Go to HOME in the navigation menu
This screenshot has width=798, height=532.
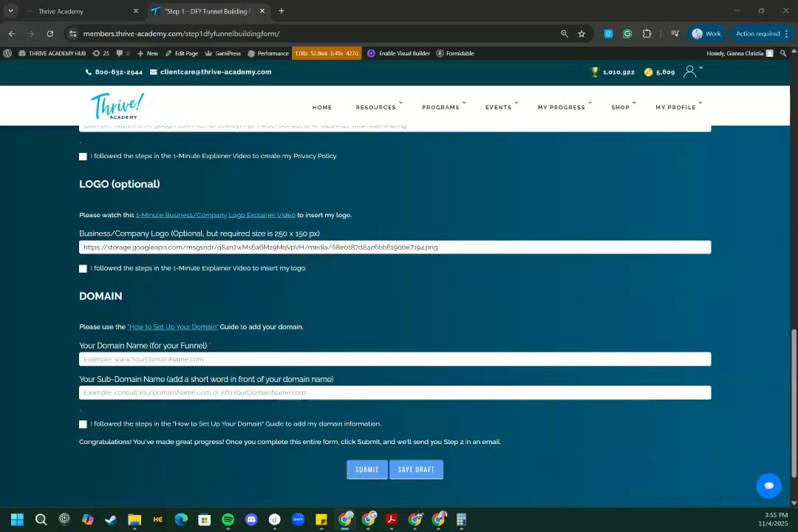click(x=322, y=107)
